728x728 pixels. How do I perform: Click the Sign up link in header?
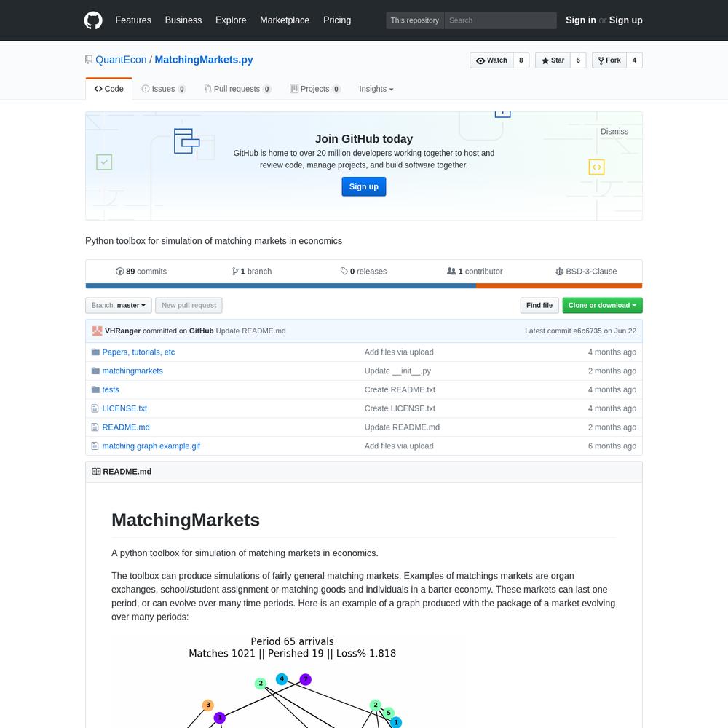625,20
